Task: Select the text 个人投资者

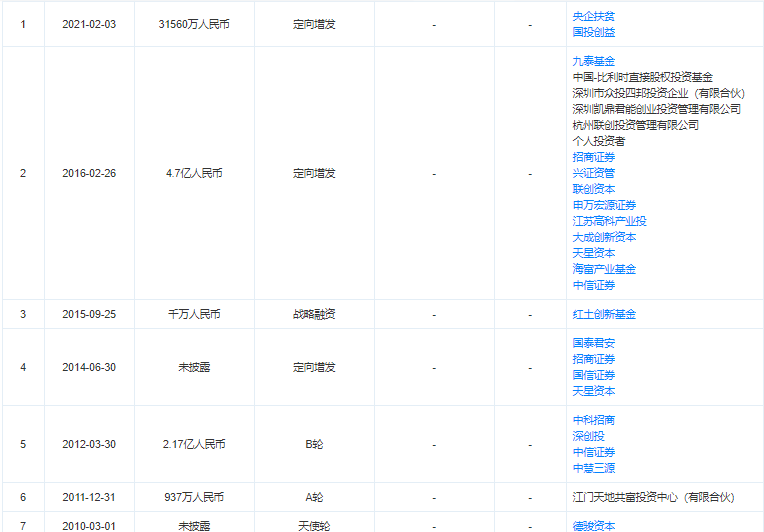Action: click(599, 141)
